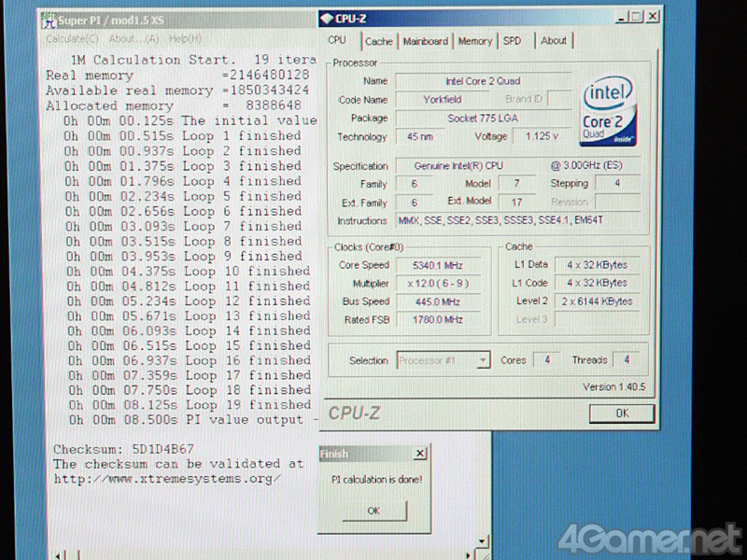Screen dimensions: 747x560
Task: Click the Instructions field with MMX, SSE list
Action: pyautogui.click(x=518, y=220)
